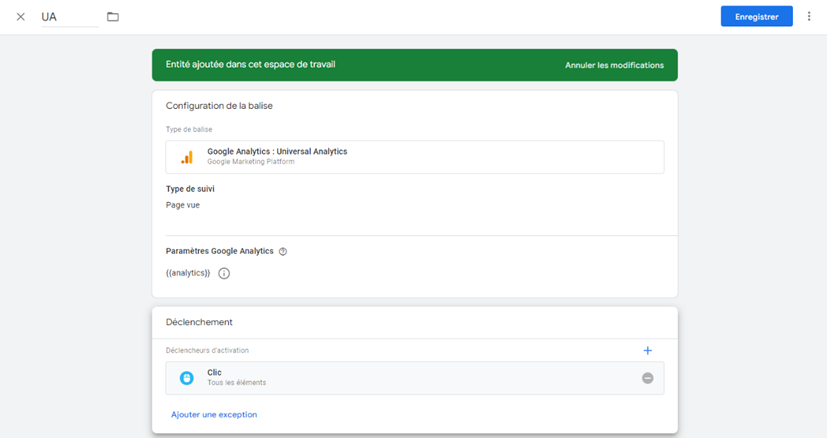827x438 pixels.
Task: Click the Enregistrer button
Action: pos(756,17)
